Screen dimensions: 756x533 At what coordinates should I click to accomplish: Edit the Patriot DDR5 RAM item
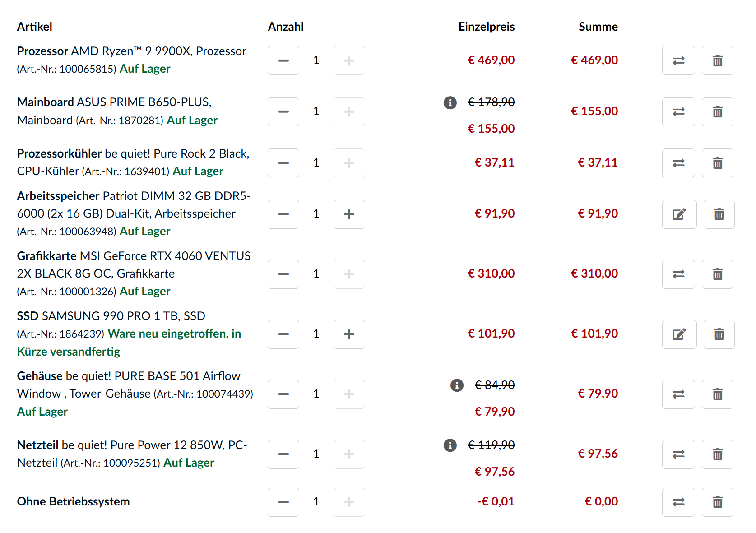pyautogui.click(x=679, y=214)
